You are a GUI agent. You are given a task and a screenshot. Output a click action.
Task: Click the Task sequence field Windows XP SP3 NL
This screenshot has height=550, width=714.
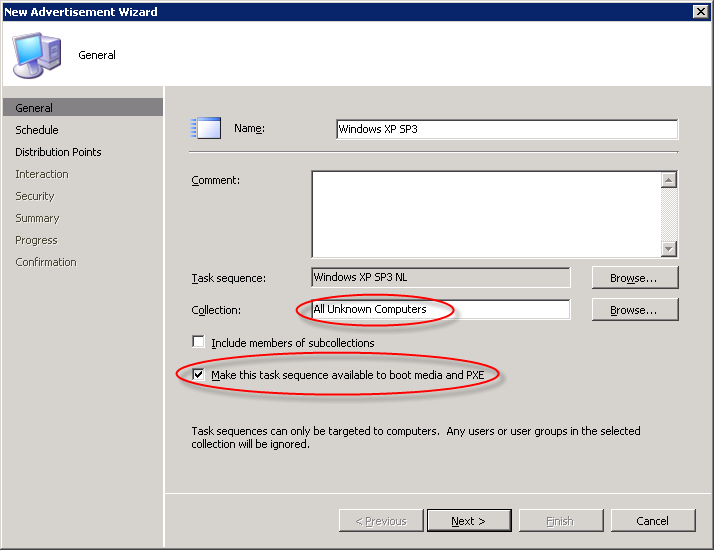pos(441,277)
